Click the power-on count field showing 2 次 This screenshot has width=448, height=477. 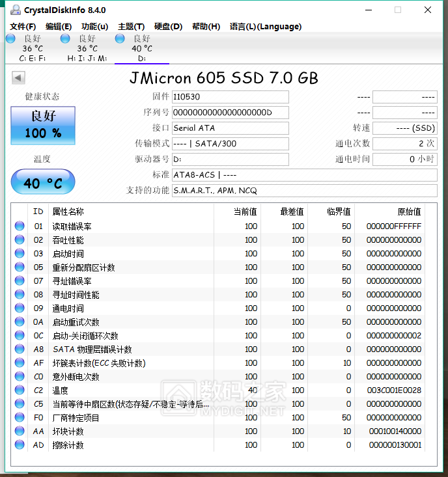(405, 144)
